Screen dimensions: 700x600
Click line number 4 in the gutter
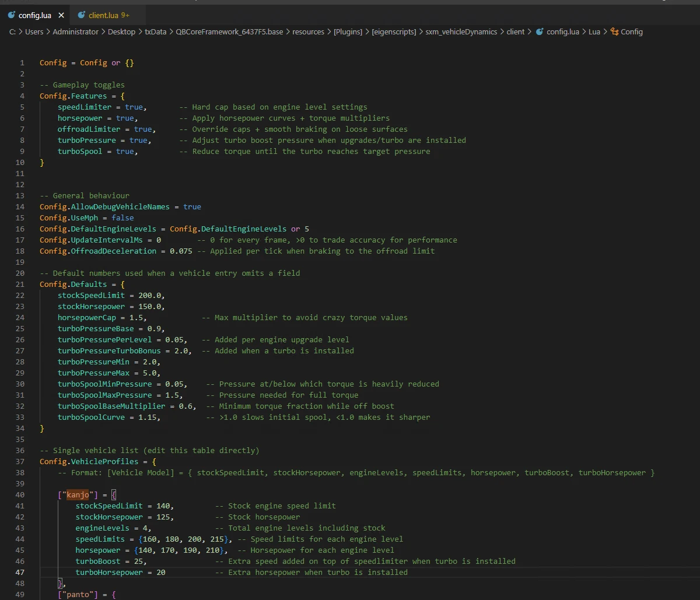tap(22, 96)
